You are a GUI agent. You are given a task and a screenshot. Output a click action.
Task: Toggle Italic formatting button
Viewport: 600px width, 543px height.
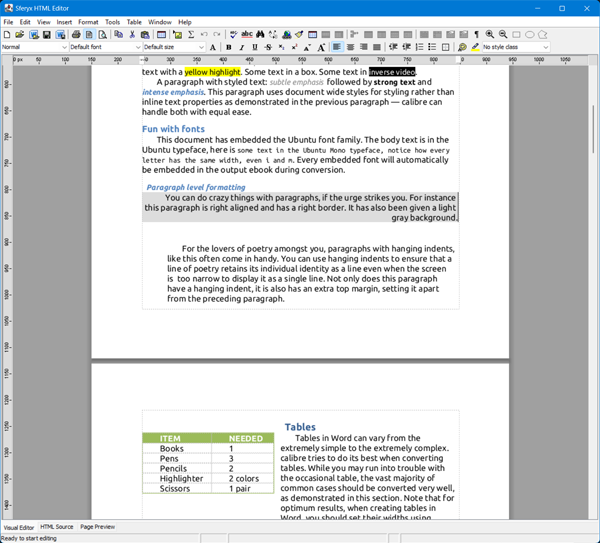(x=242, y=47)
